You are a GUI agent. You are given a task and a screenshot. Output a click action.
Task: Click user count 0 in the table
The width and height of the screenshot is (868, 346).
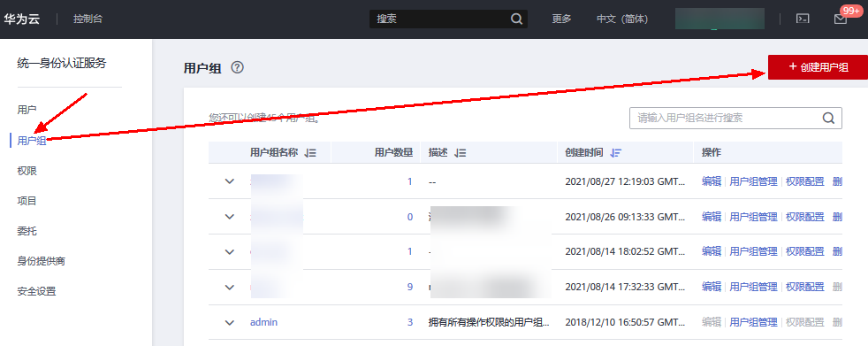[409, 216]
